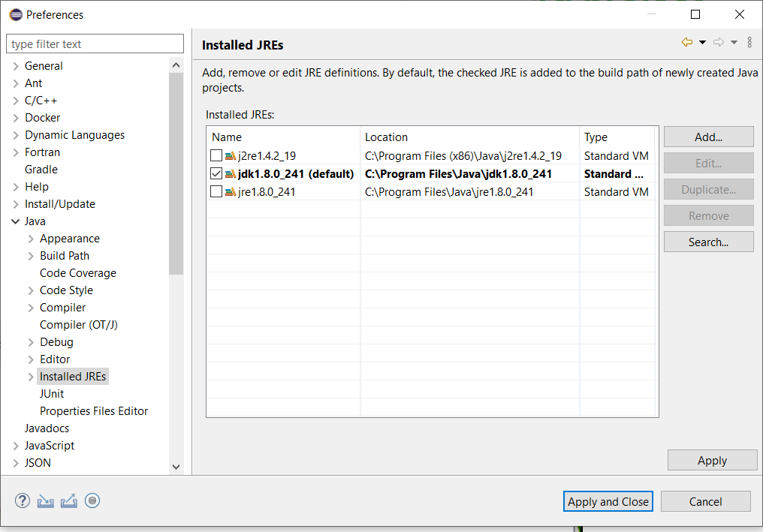Screen dimensions: 763x532
Task: Select Code Coverage in the preferences tree
Action: click(77, 273)
